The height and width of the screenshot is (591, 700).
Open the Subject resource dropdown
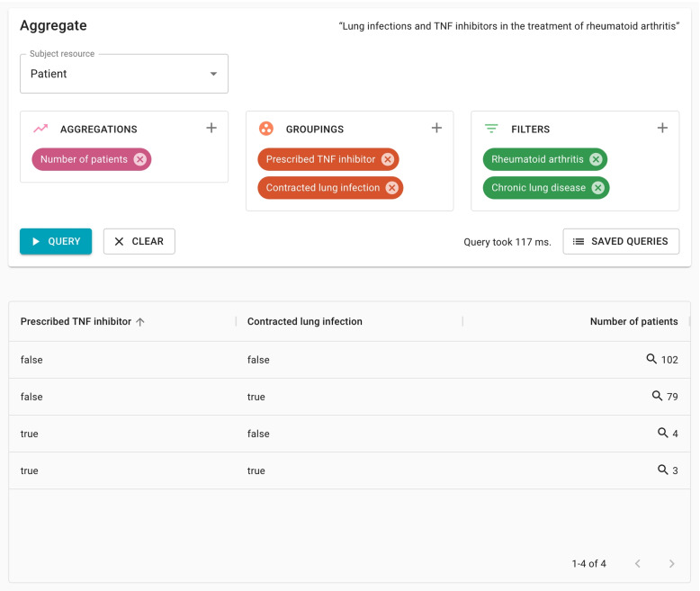click(124, 74)
